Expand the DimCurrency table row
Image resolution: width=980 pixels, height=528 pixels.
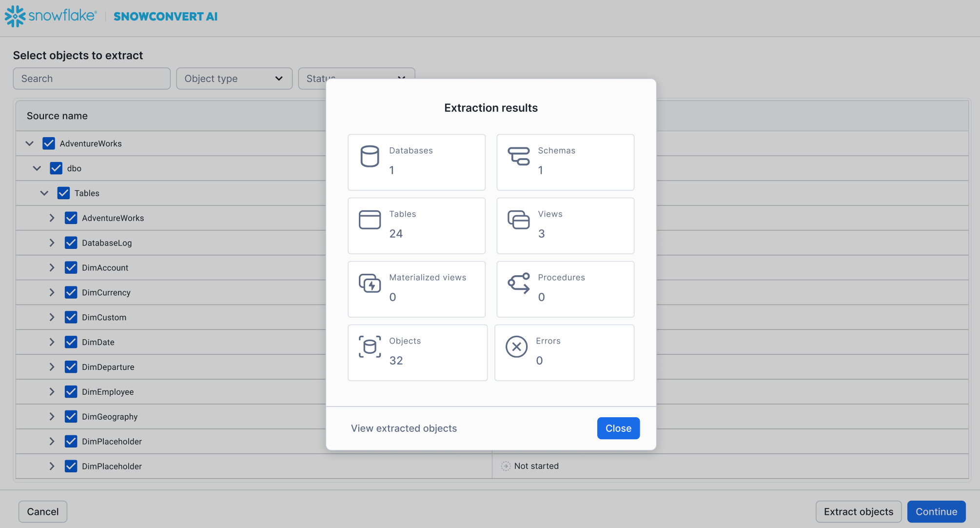[x=52, y=292]
